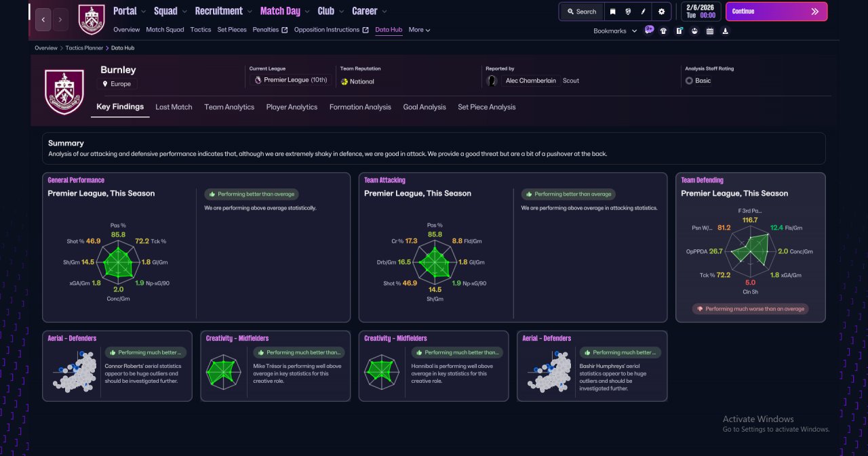This screenshot has height=456, width=868.
Task: Click Tactics Planner in the breadcrumb
Action: 84,48
